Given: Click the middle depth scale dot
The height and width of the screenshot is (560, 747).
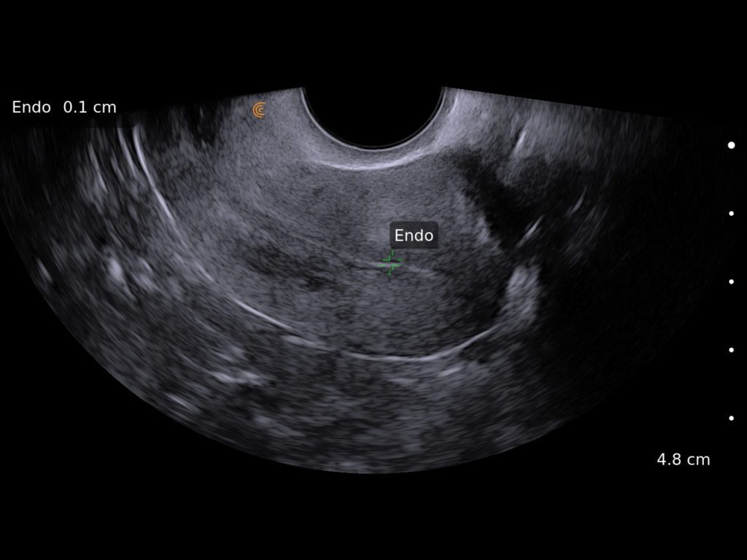Looking at the screenshot, I should pos(730,283).
